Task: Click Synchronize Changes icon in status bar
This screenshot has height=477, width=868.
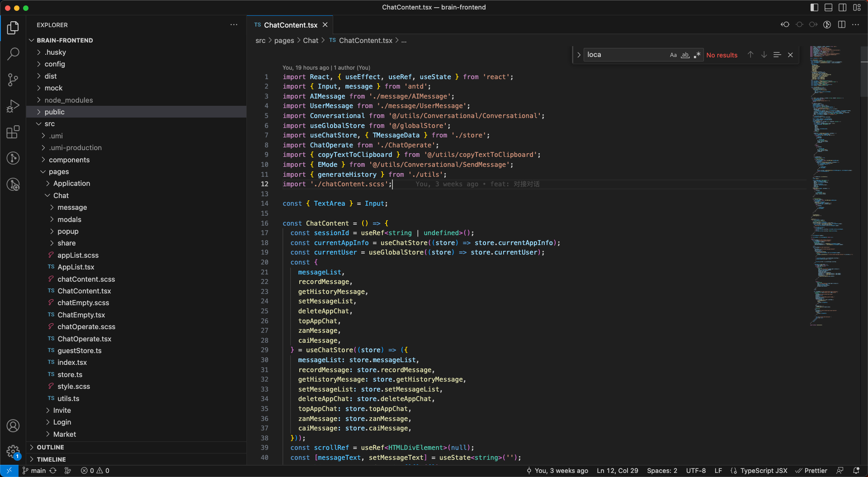Action: [53, 471]
